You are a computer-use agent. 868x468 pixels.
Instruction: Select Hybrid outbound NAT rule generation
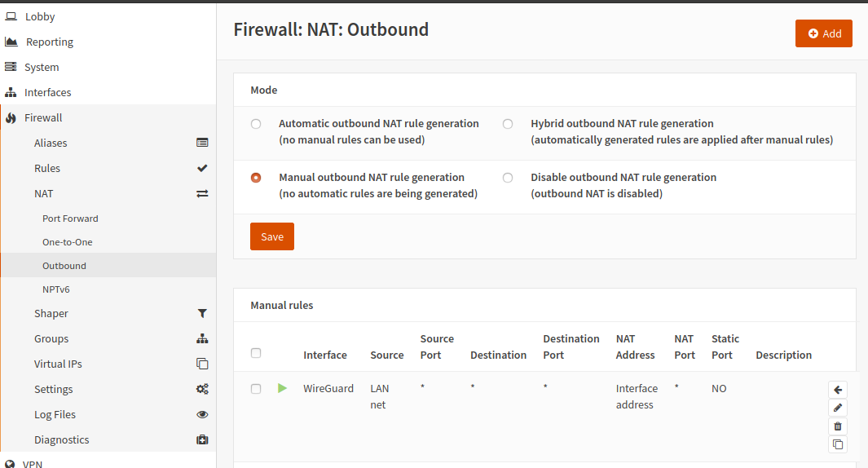508,123
